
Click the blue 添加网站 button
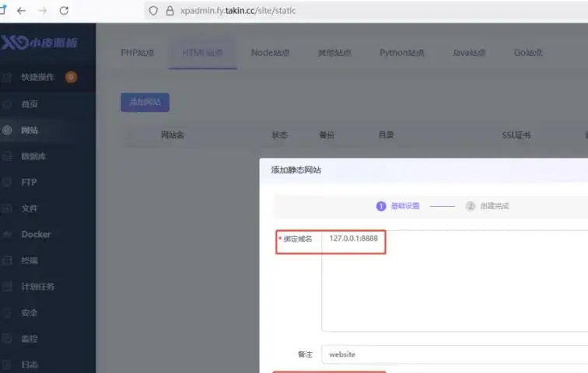[145, 102]
